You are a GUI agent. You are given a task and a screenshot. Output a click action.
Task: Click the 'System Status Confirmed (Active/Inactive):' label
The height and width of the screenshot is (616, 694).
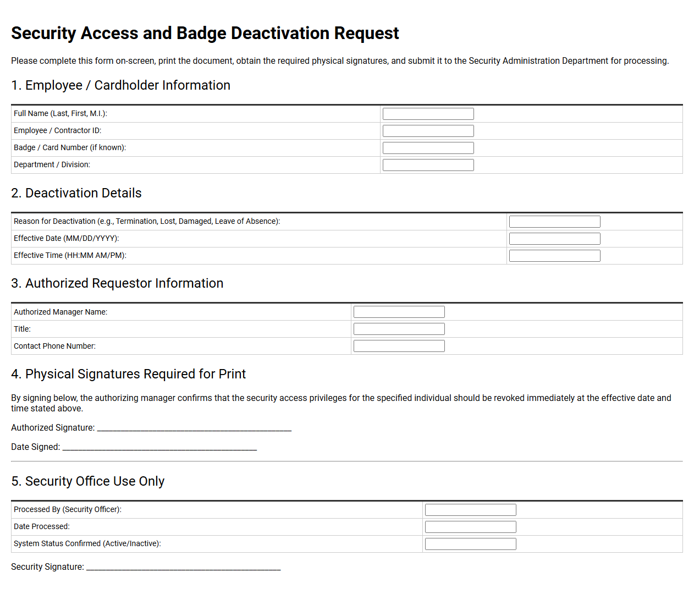point(87,543)
